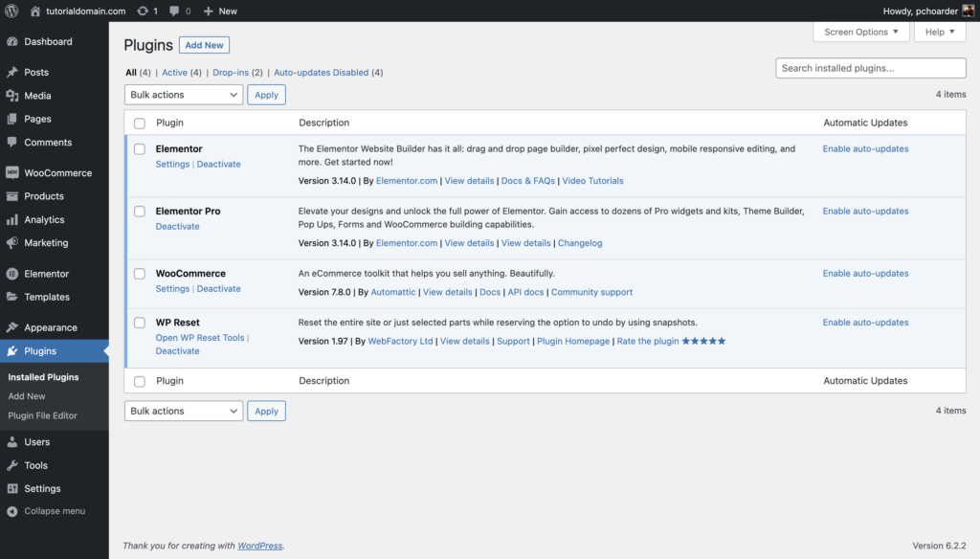
Task: Open WooCommerce plugin Settings link
Action: point(172,288)
